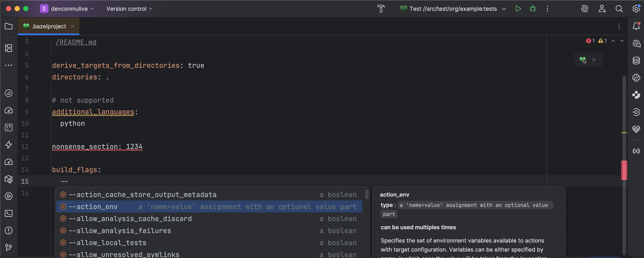
Task: Open the Problems tool window
Action: click(9, 231)
